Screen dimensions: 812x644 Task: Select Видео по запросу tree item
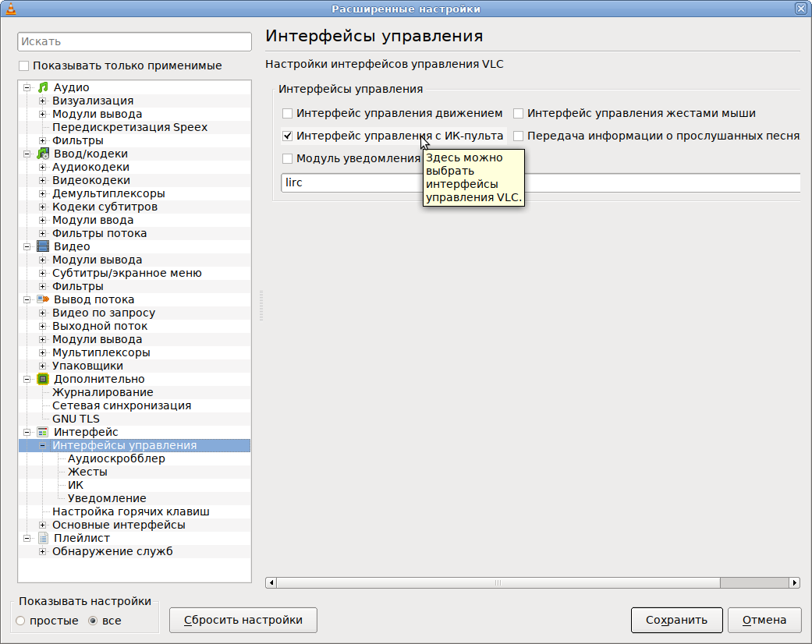(104, 313)
